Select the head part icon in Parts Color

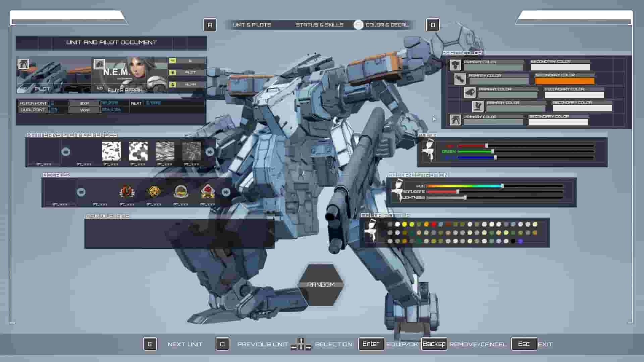pyautogui.click(x=455, y=64)
